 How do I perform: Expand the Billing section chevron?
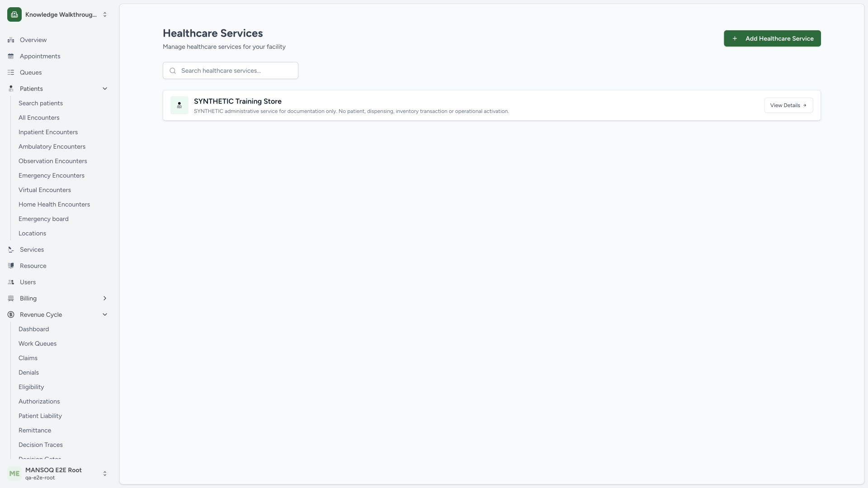point(105,298)
